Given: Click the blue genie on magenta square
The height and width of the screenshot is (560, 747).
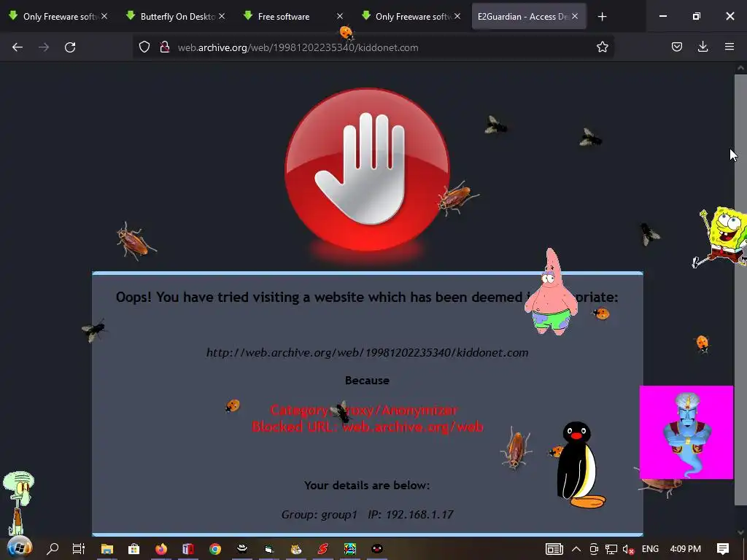Looking at the screenshot, I should 686,432.
